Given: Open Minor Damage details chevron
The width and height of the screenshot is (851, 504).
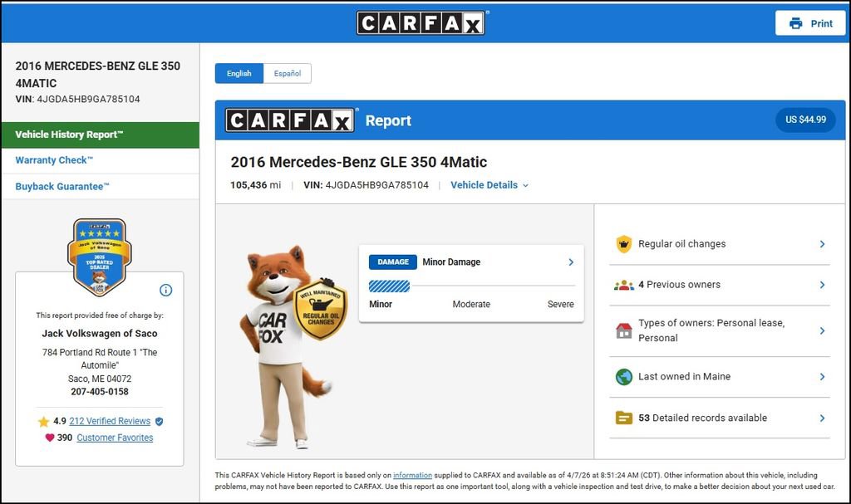Looking at the screenshot, I should 571,262.
